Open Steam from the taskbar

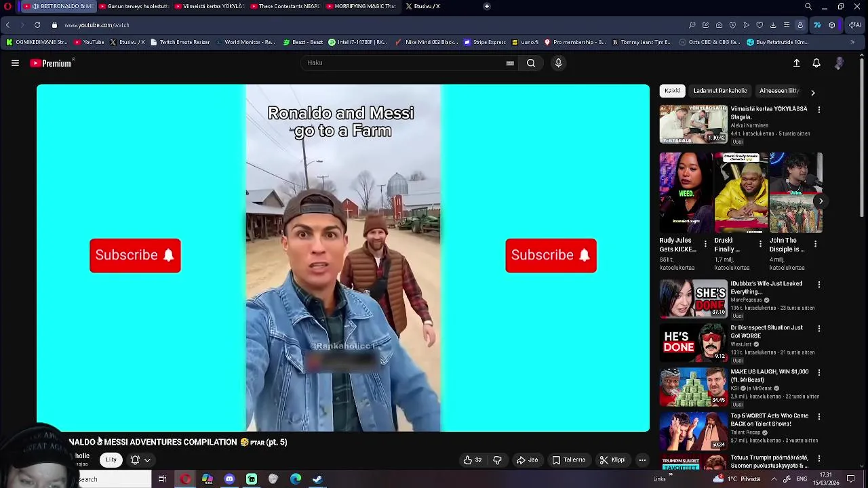tap(317, 479)
